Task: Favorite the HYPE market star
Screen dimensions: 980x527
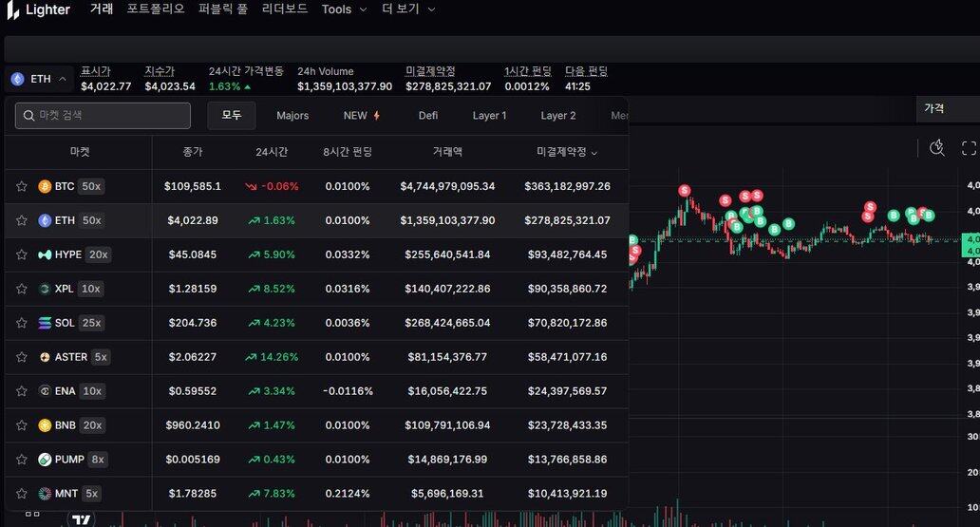Action: 21,254
